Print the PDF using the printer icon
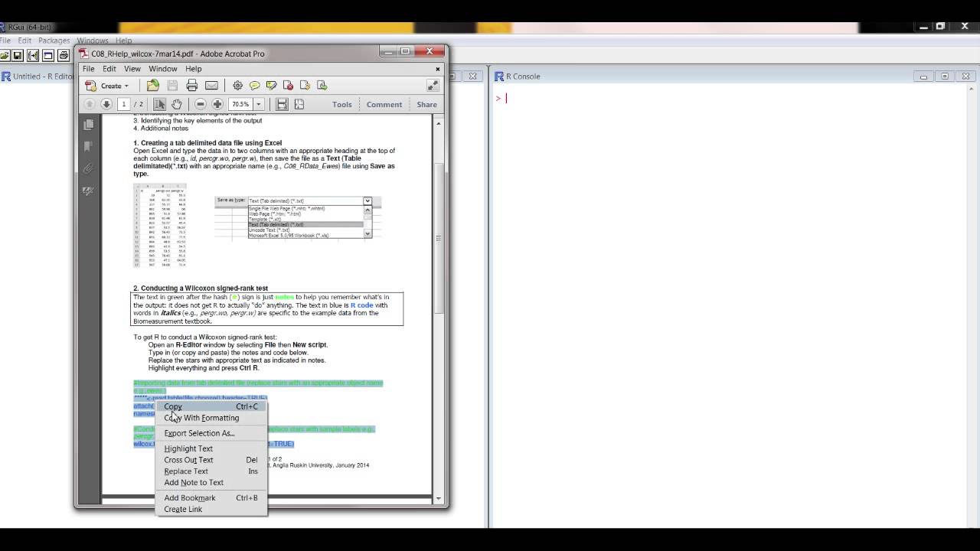980x551 pixels. click(x=192, y=85)
